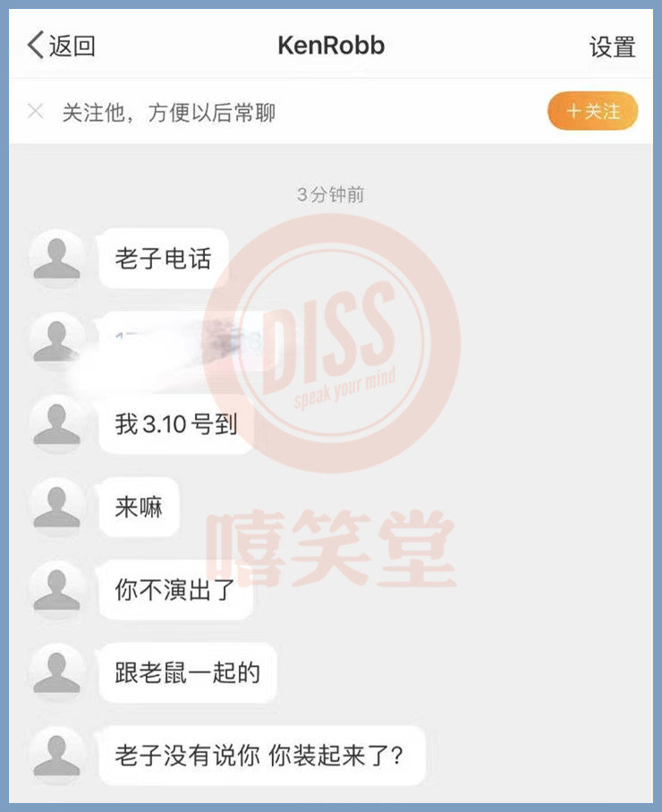Image resolution: width=662 pixels, height=812 pixels.
Task: Tap the avatar beside the blurred message
Action: tap(57, 341)
